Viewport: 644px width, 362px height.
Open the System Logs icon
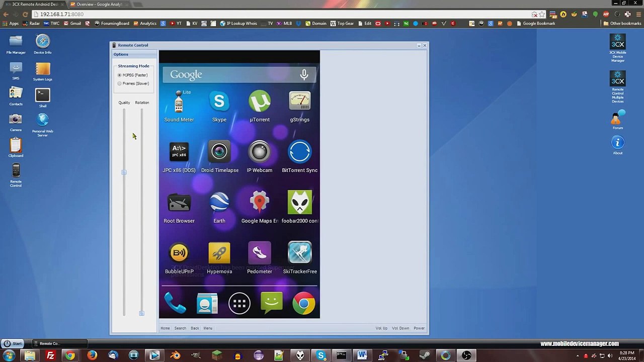coord(43,71)
